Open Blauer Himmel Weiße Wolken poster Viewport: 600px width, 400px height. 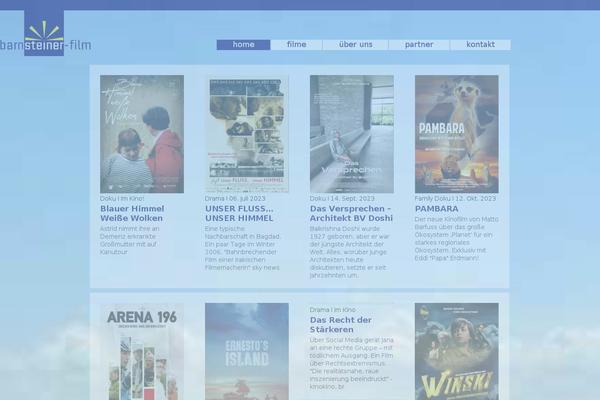[x=142, y=134]
